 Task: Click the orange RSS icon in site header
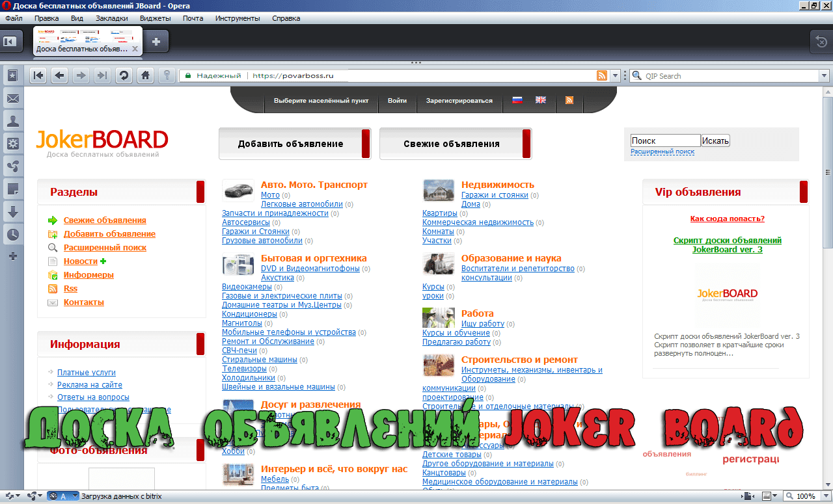[x=569, y=100]
